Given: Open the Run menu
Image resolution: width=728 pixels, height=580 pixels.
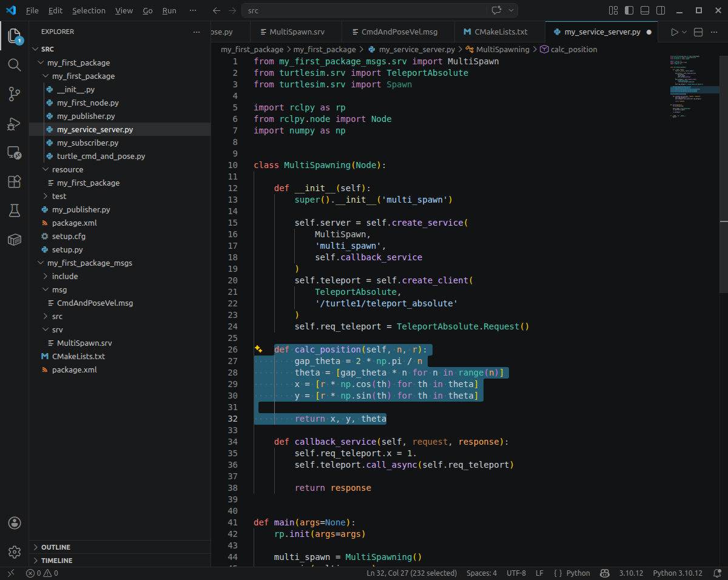Looking at the screenshot, I should tap(170, 10).
